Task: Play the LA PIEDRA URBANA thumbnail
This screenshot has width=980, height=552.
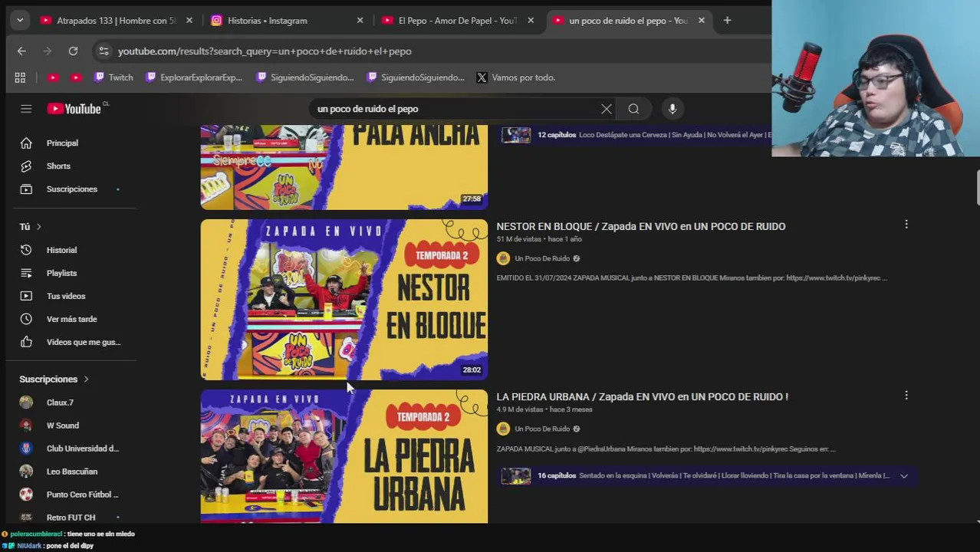Action: [344, 456]
